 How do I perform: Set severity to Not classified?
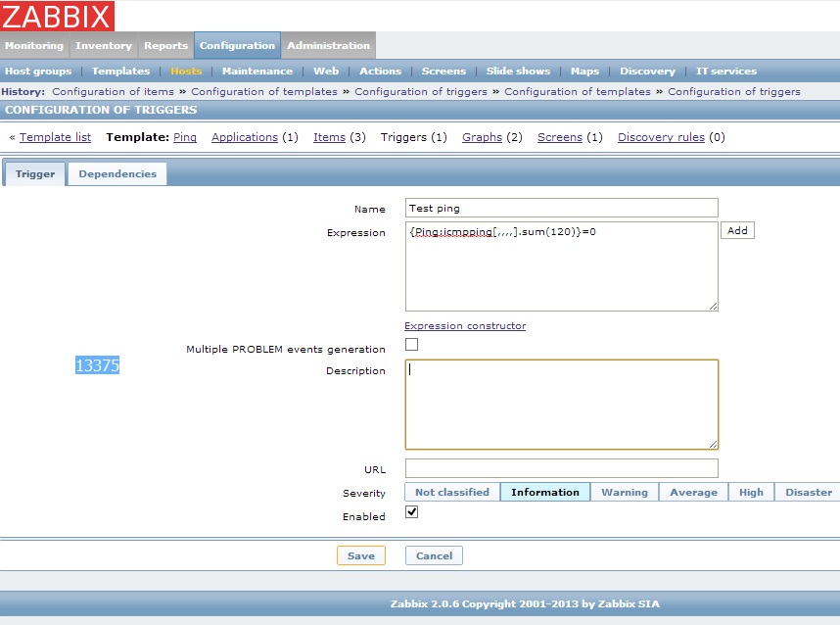tap(452, 492)
